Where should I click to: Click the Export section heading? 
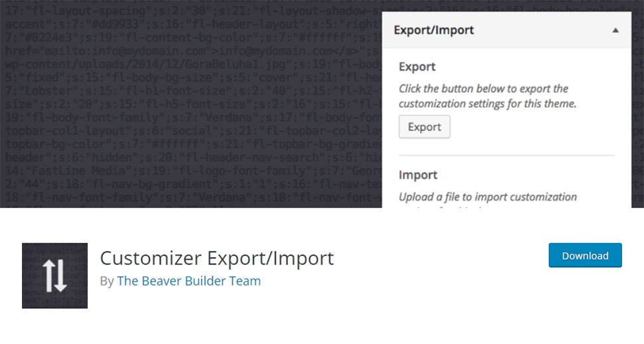click(417, 66)
